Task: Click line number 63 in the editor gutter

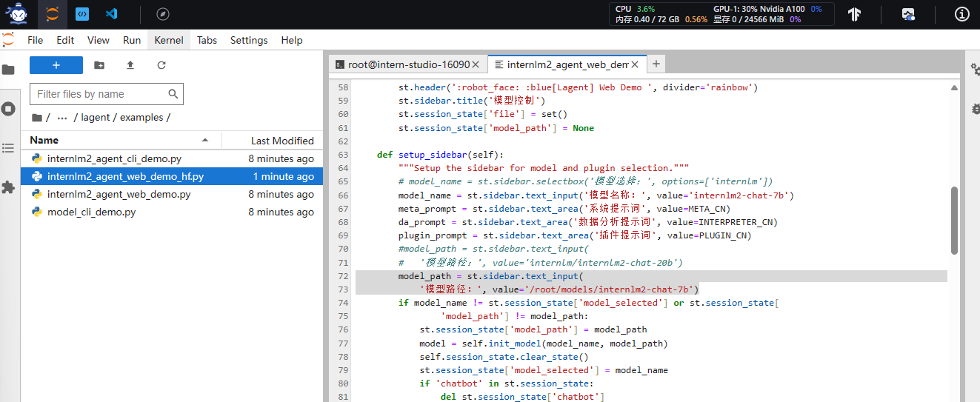Action: pos(343,155)
